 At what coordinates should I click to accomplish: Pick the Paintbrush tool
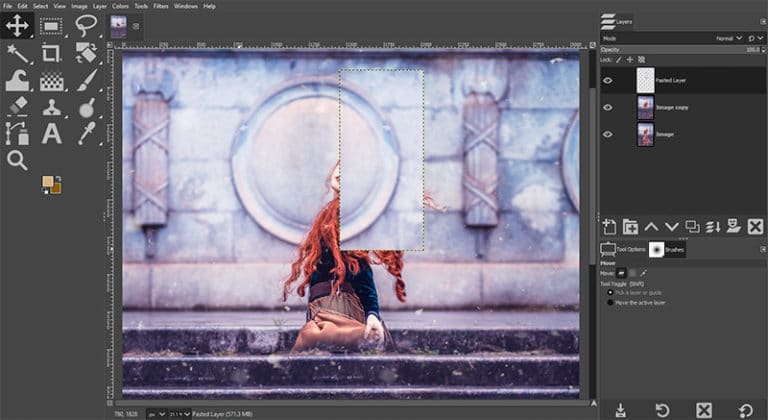tap(86, 80)
